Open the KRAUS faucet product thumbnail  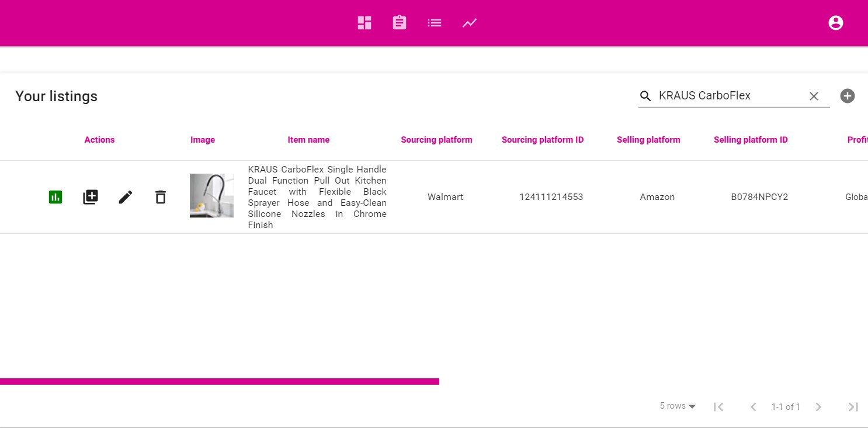(211, 195)
